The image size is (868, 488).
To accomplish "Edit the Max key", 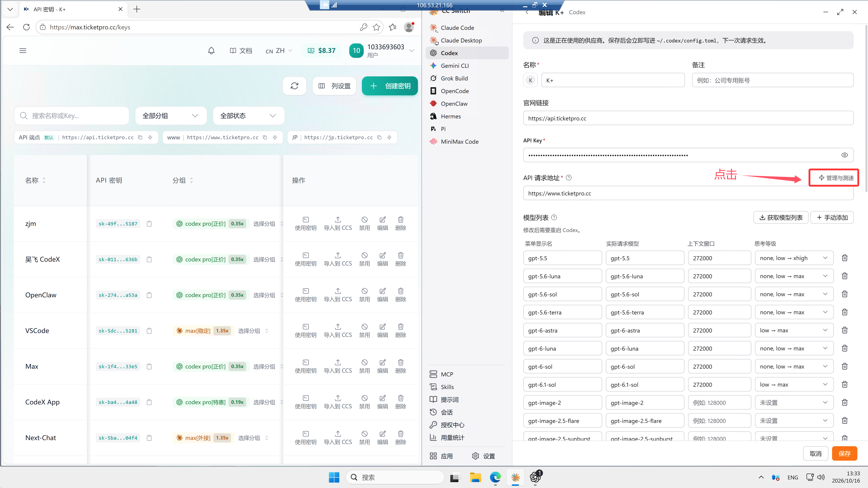I will point(382,366).
